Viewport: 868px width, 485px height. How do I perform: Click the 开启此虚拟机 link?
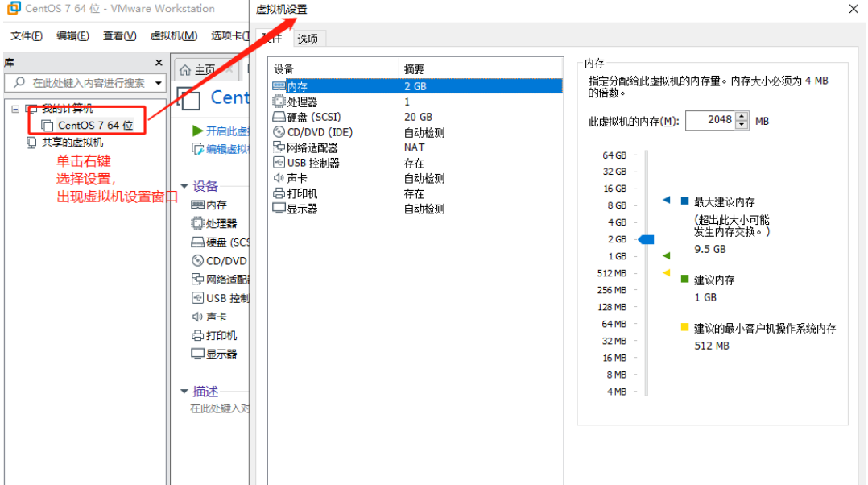click(x=228, y=131)
